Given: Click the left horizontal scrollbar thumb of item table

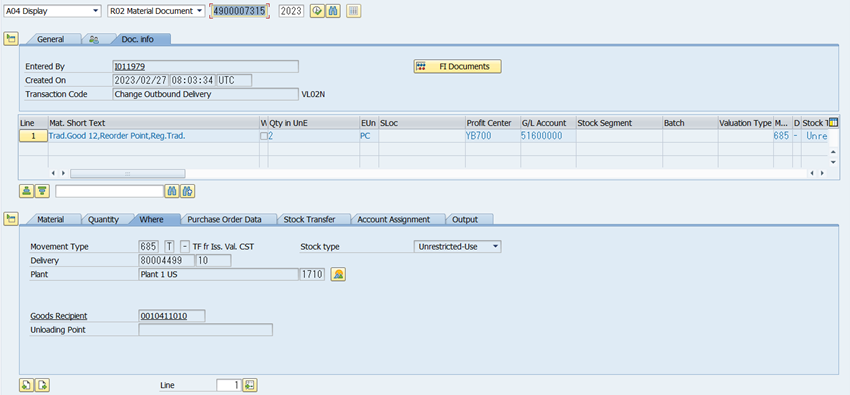Looking at the screenshot, I should click(x=127, y=173).
